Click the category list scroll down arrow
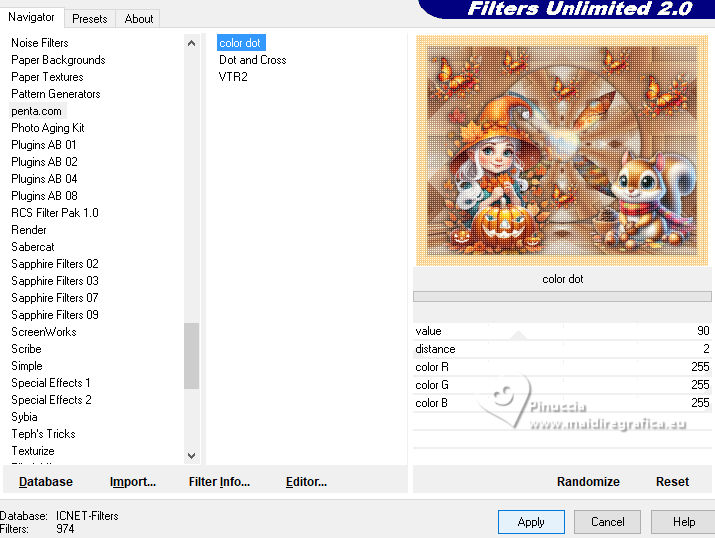The image size is (715, 538). tap(192, 455)
